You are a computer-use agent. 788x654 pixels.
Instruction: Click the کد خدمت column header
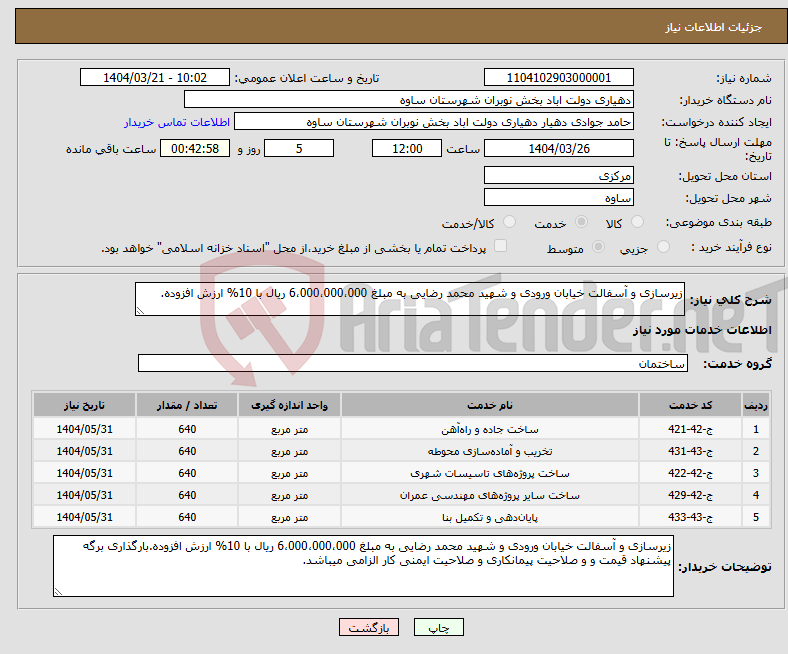click(x=691, y=405)
